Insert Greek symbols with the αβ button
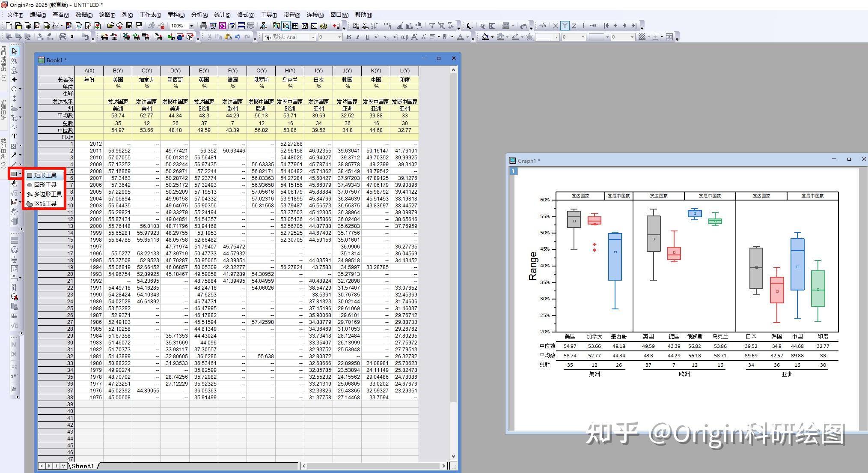This screenshot has height=473, width=868. 404,37
